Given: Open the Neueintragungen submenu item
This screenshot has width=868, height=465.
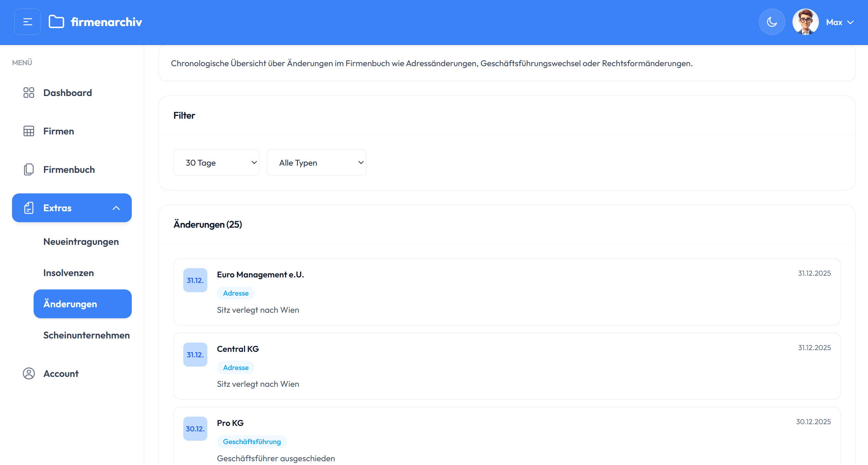Looking at the screenshot, I should [81, 242].
